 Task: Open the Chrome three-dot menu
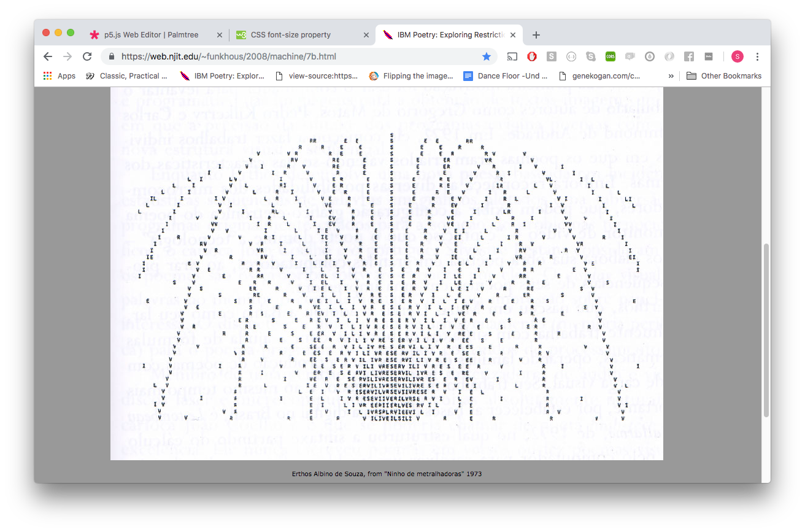click(x=757, y=56)
